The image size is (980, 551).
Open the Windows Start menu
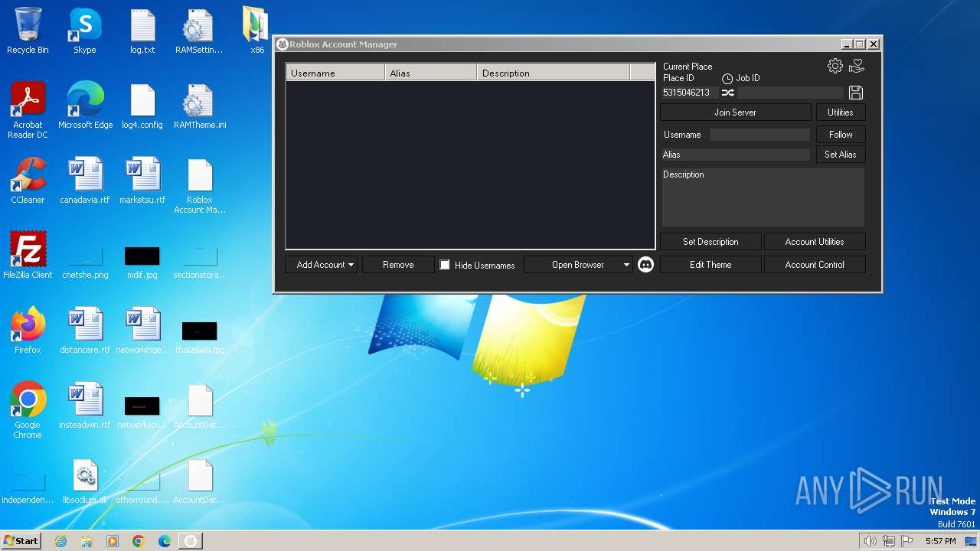21,540
